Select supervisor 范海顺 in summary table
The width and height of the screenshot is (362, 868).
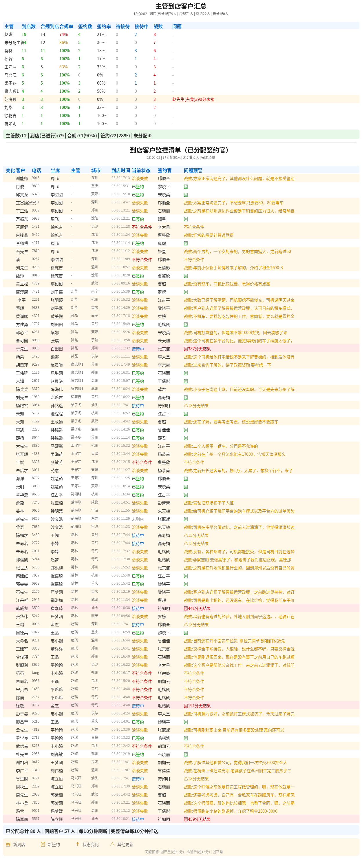tap(10, 99)
